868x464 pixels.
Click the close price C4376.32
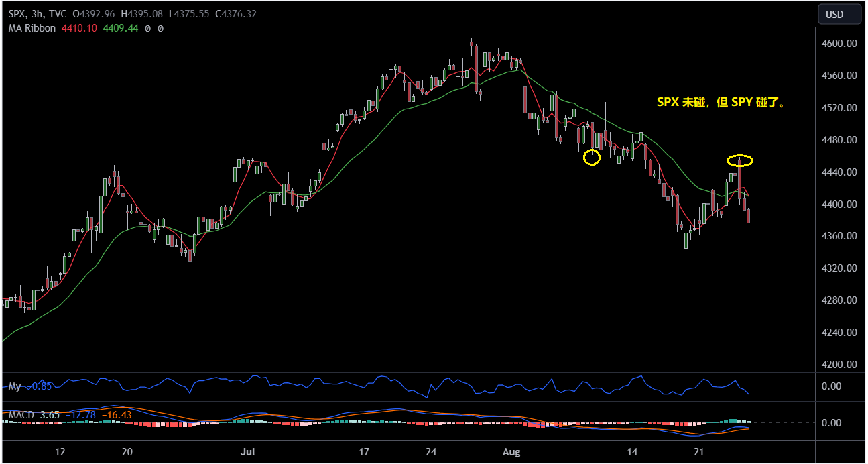click(x=237, y=14)
